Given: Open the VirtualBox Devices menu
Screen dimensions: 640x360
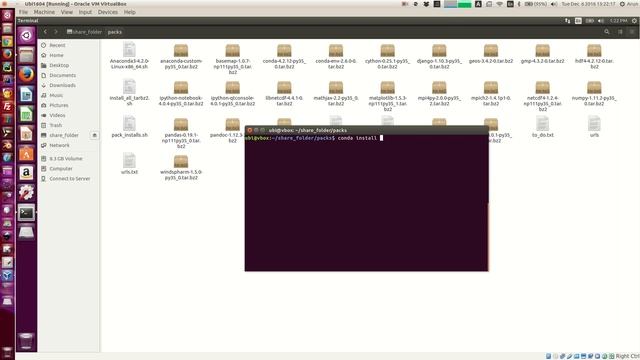Looking at the screenshot, I should 108,12.
